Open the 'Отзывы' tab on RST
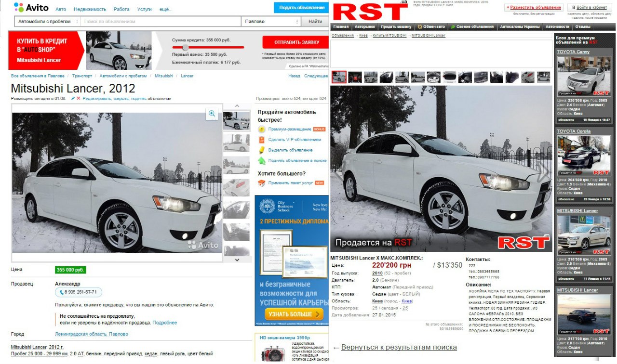617x364 pixels. pos(583,26)
